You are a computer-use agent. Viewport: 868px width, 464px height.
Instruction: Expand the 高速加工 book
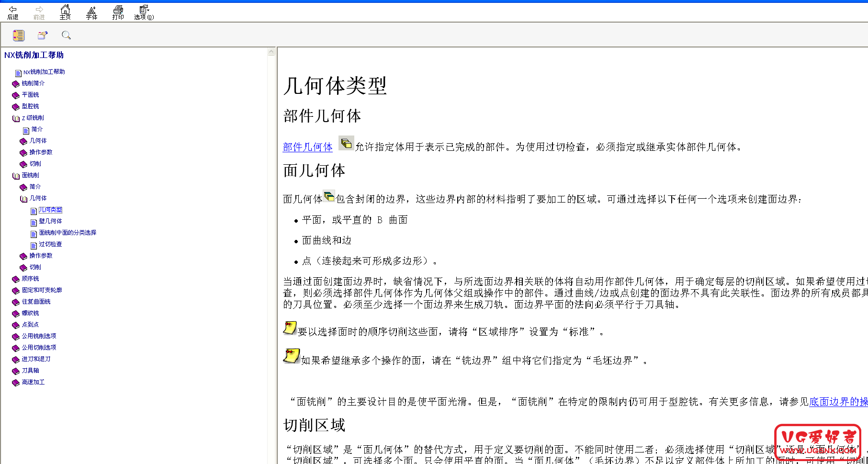[x=33, y=382]
